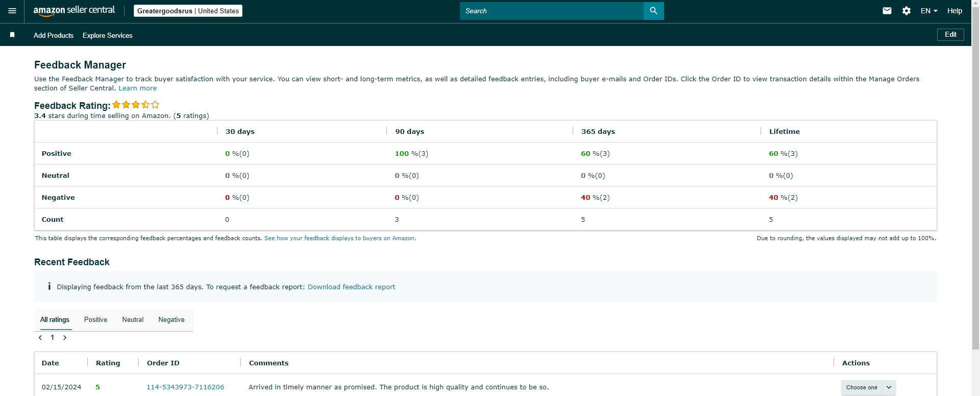Switch to the All ratings tab
Screen dimensions: 980x396
coord(55,320)
